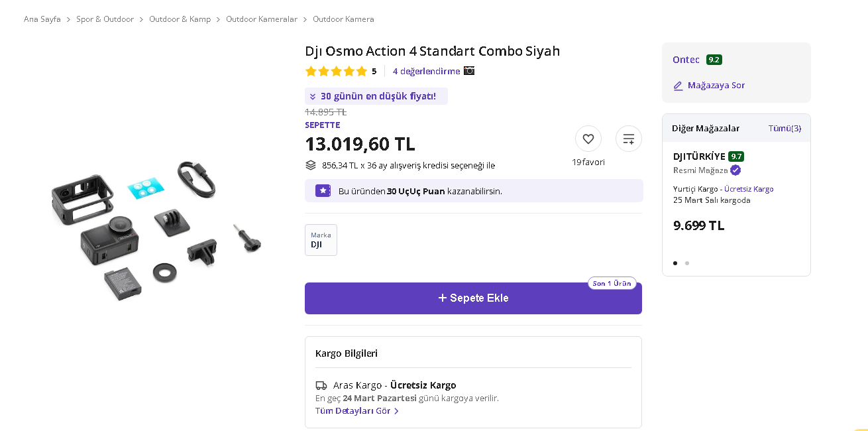The width and height of the screenshot is (868, 431).
Task: Click the purple UçUç Puan star icon
Action: tap(323, 191)
